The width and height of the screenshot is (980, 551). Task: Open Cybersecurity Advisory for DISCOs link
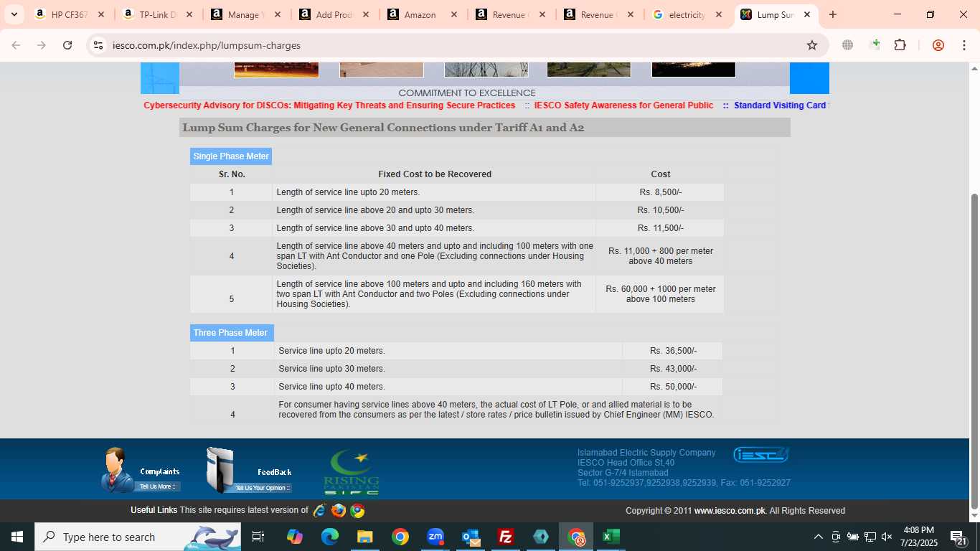point(329,105)
